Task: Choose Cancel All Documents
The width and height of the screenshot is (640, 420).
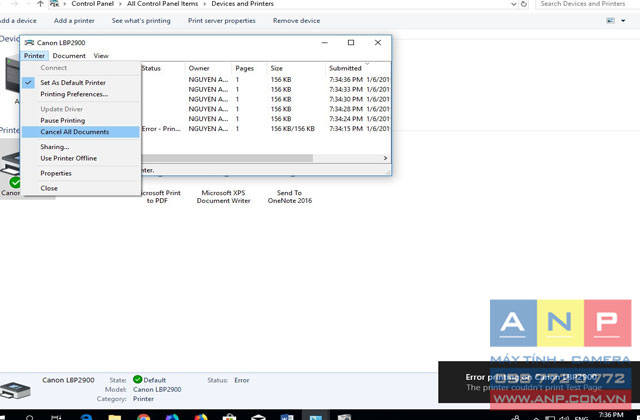Action: click(x=81, y=132)
